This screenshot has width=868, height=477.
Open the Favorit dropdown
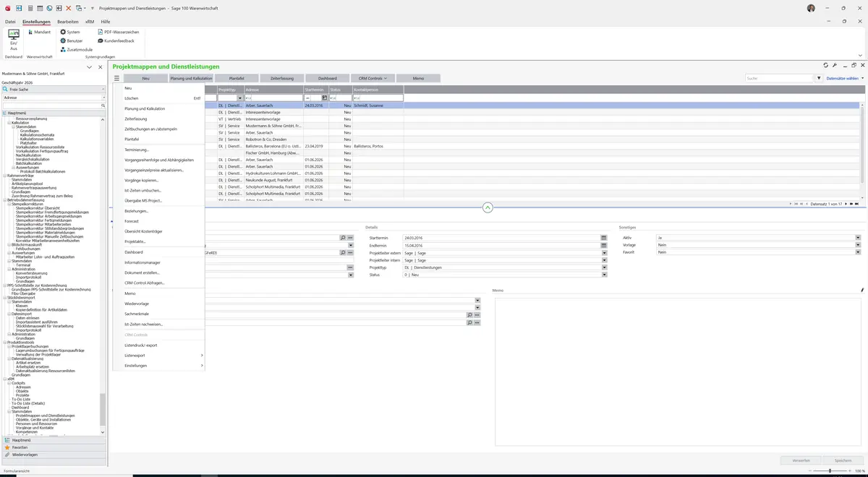[x=858, y=252]
